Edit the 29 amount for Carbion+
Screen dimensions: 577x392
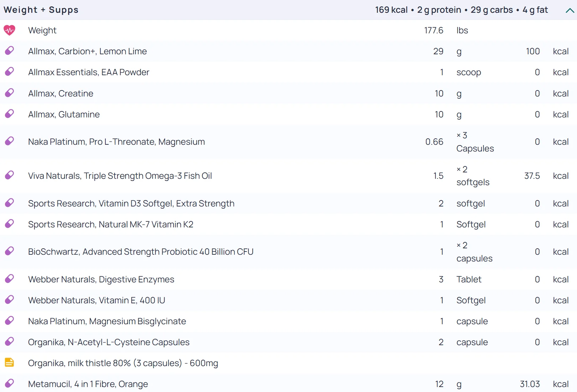pos(438,51)
